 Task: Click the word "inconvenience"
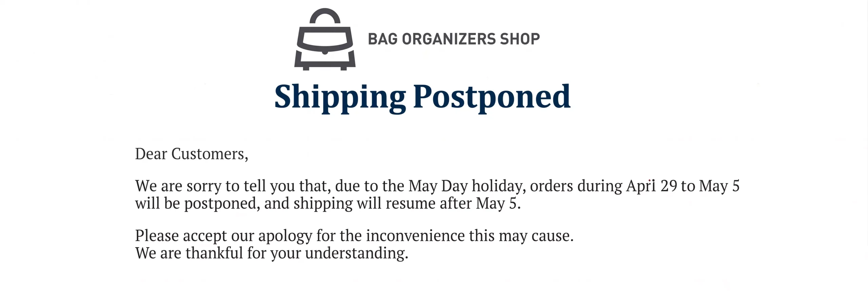(415, 236)
